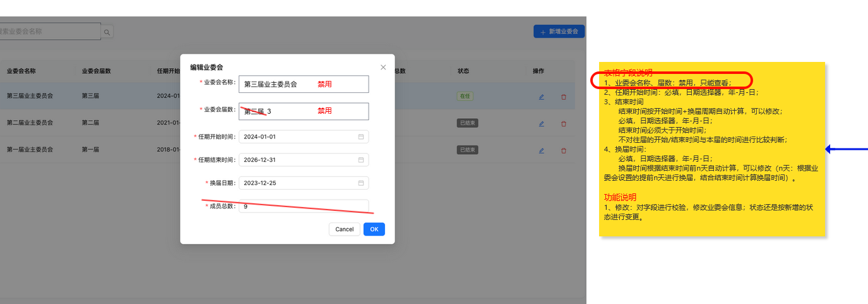Screen dimensions: 868x304
Task: Open calendar icon in 任期开始时间 field
Action: [361, 137]
